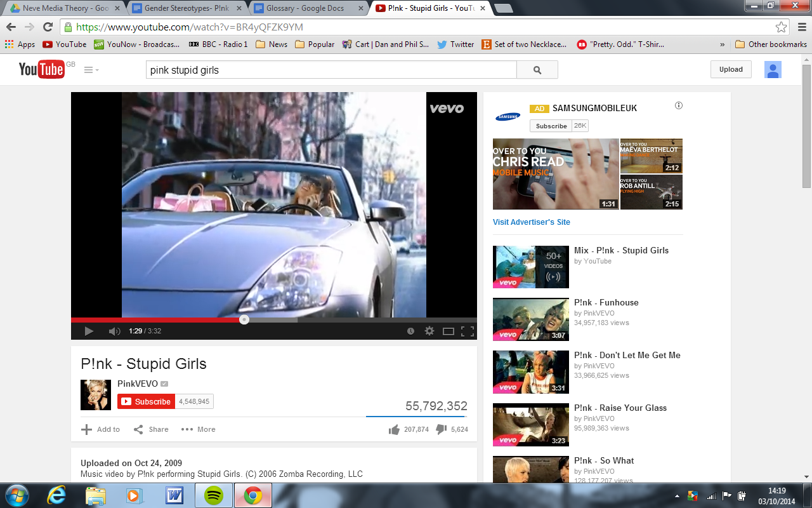812x508 pixels.
Task: Reload the page with refresh icon
Action: 48,27
